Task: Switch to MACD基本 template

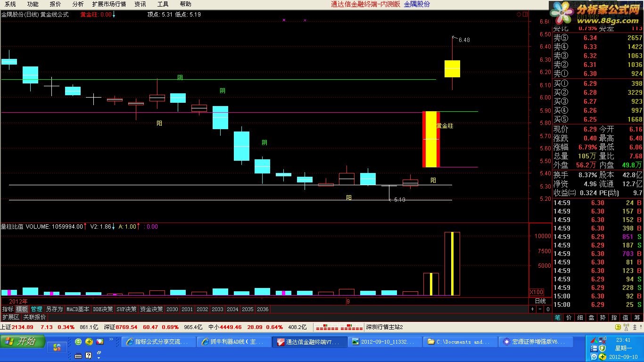Action: [78, 309]
